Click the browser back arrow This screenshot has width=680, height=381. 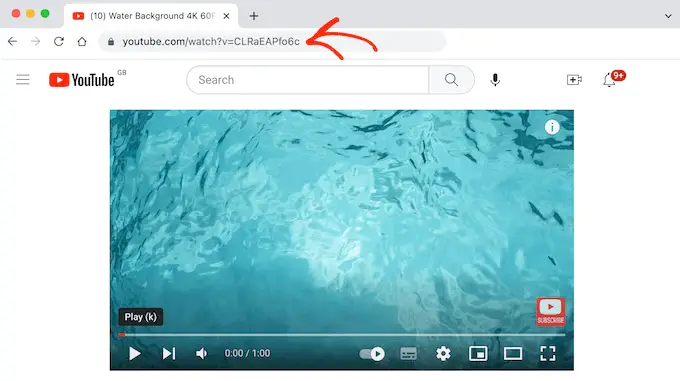tap(13, 42)
